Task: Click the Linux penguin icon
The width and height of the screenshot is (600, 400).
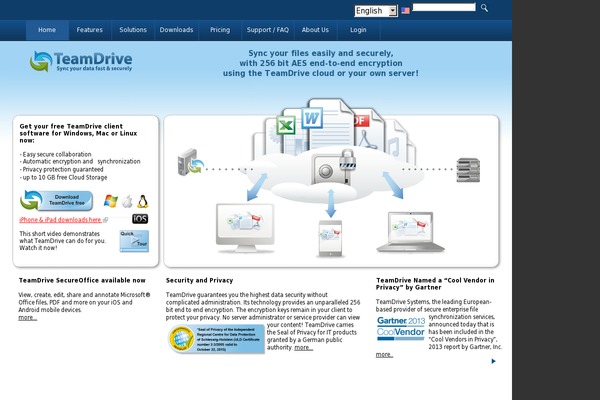Action: (143, 201)
